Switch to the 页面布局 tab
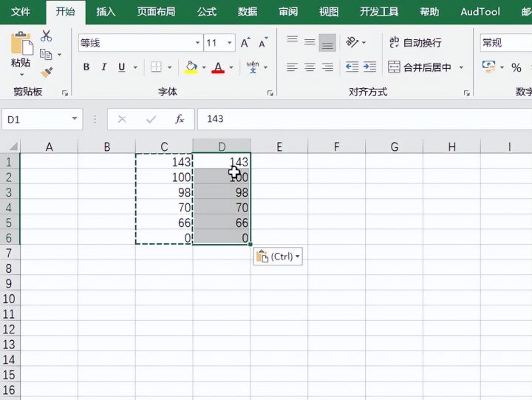Viewport: 532px width, 400px height. click(x=157, y=12)
